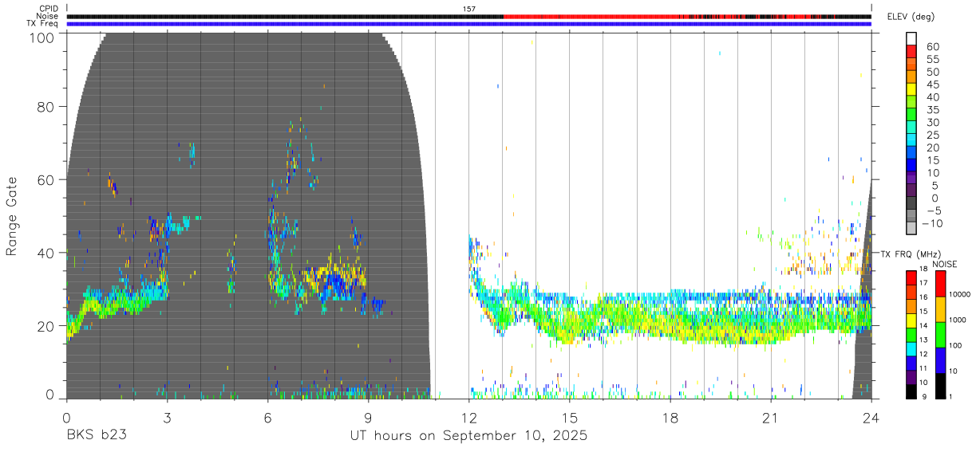Pick the light gray bottom band of elevation colorbar
This screenshot has width=980, height=452.
911,228
